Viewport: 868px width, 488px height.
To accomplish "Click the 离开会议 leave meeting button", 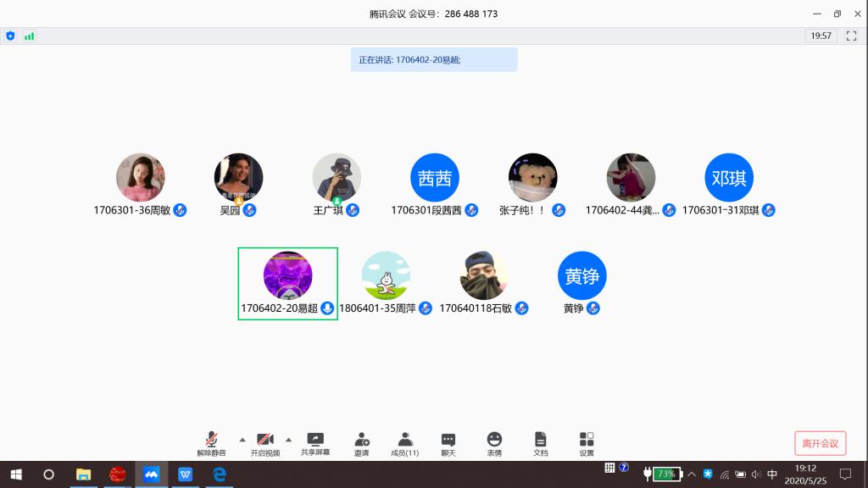I will click(820, 443).
